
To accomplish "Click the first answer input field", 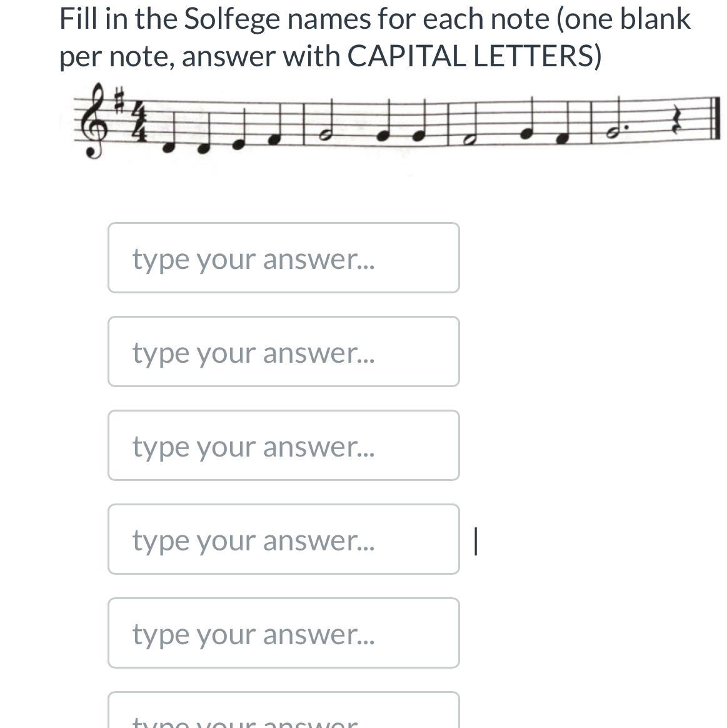I will pos(283,258).
